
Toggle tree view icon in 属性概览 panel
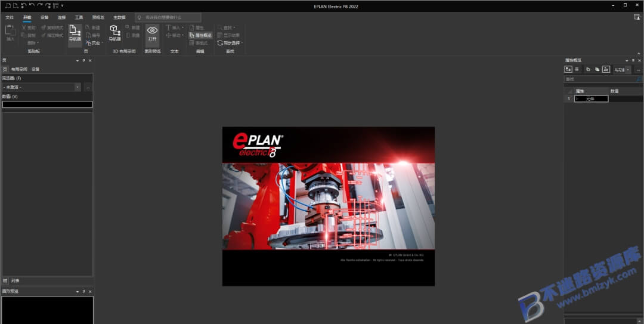pyautogui.click(x=568, y=69)
